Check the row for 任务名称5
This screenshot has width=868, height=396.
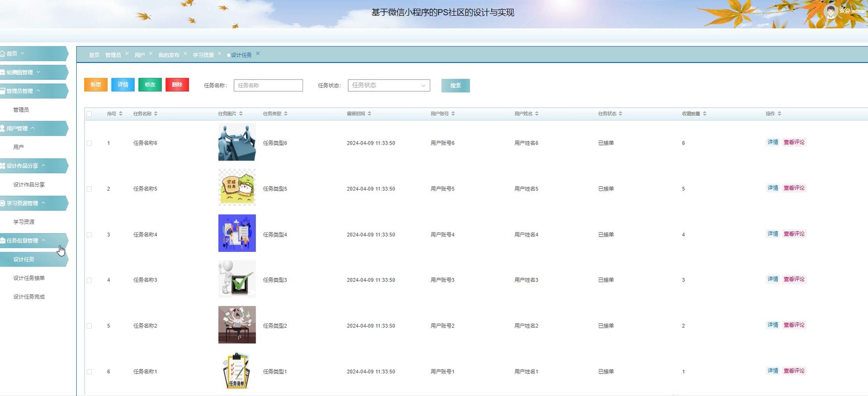[x=89, y=189]
